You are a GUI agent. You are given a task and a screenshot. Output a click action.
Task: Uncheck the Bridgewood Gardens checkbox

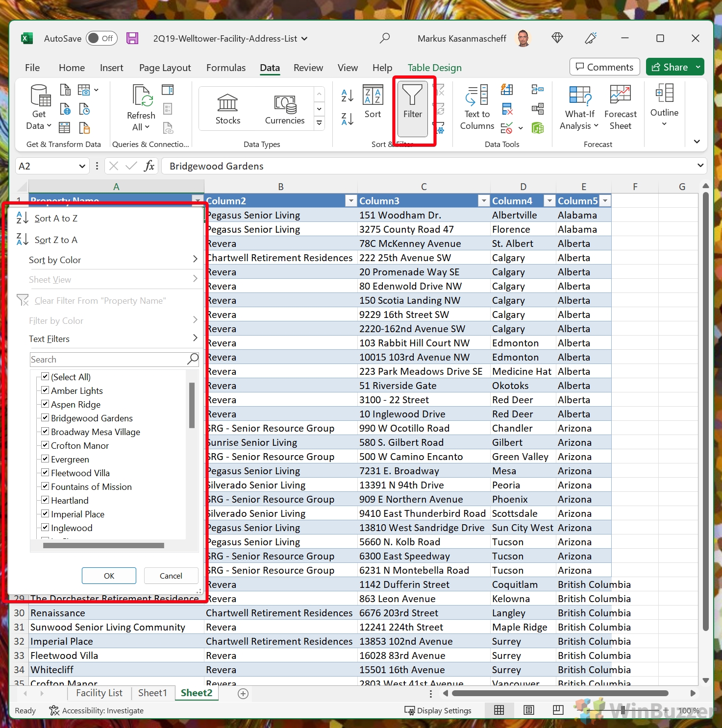(x=45, y=417)
